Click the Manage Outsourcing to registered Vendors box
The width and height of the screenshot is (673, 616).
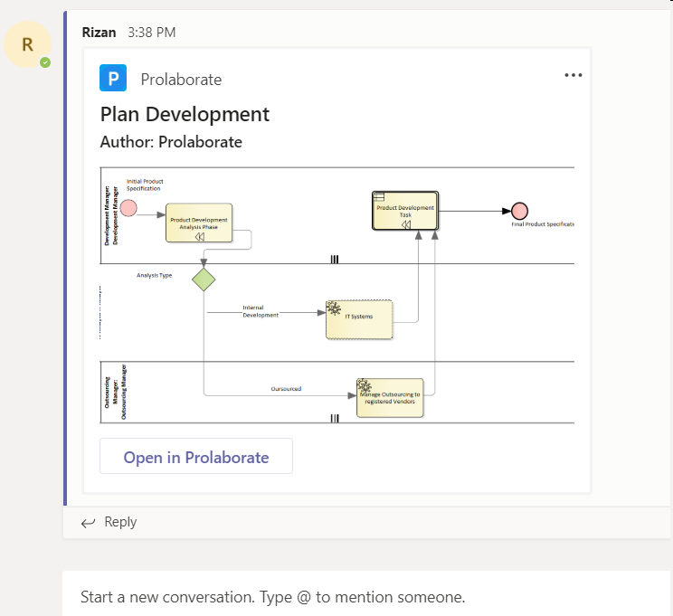click(389, 397)
